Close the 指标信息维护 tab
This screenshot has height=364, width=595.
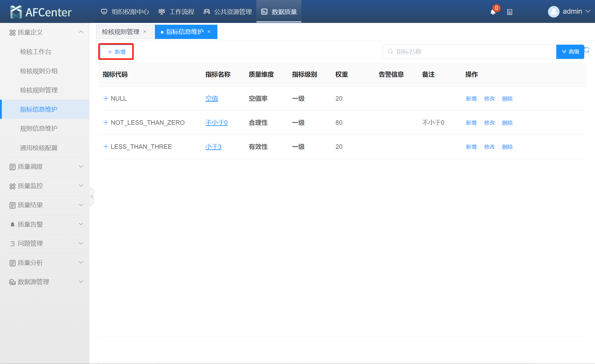click(x=209, y=32)
